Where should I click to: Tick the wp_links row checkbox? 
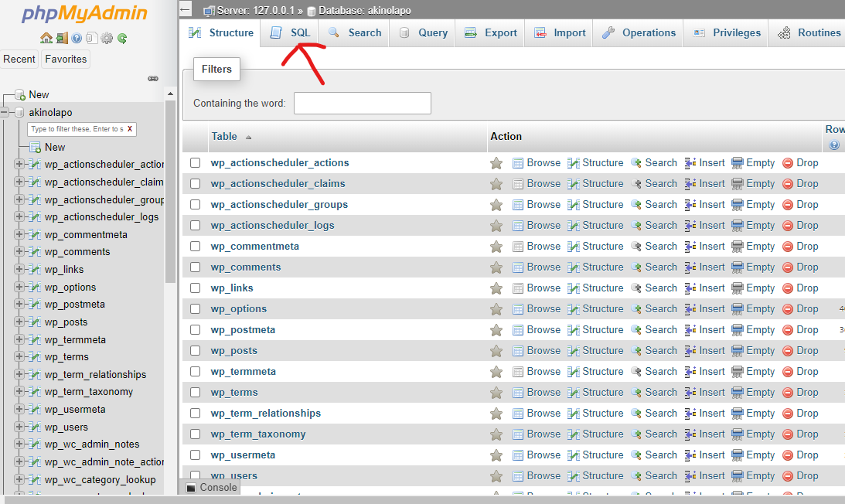[195, 288]
